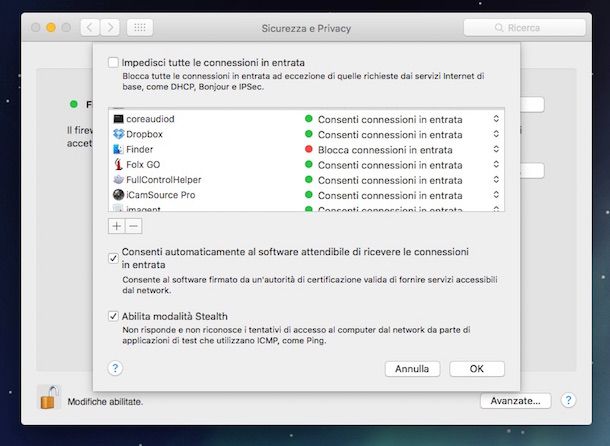Click the Annulla button
This screenshot has height=446, width=610.
412,369
